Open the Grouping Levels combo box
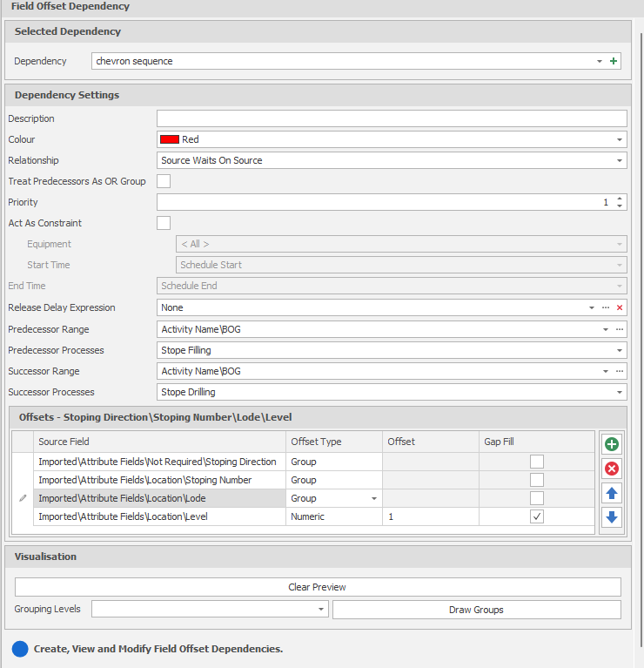This screenshot has width=644, height=668. tap(321, 610)
